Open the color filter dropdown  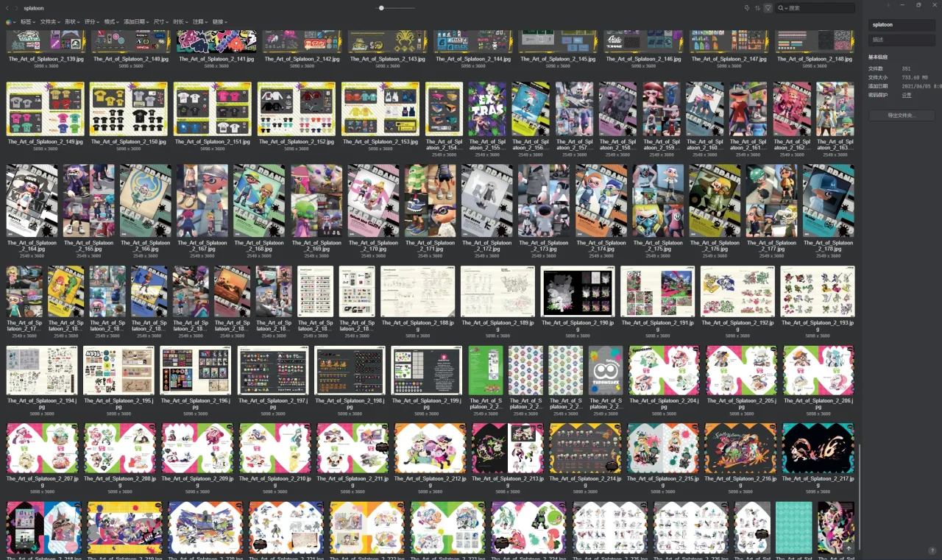11,22
